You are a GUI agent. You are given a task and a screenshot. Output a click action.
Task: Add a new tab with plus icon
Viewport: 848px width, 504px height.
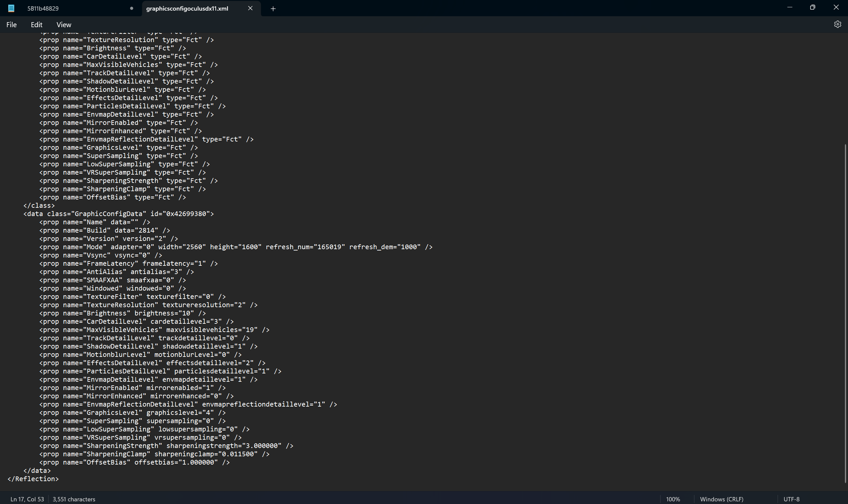pos(273,9)
